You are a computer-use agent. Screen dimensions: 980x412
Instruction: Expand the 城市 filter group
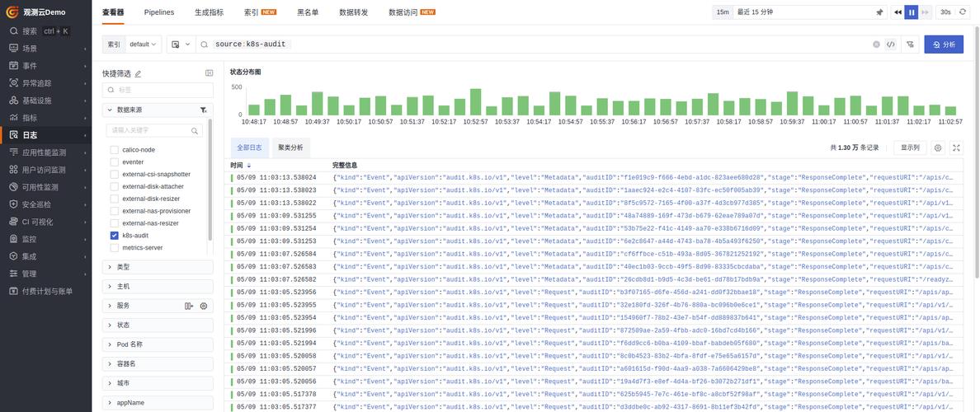pyautogui.click(x=158, y=383)
